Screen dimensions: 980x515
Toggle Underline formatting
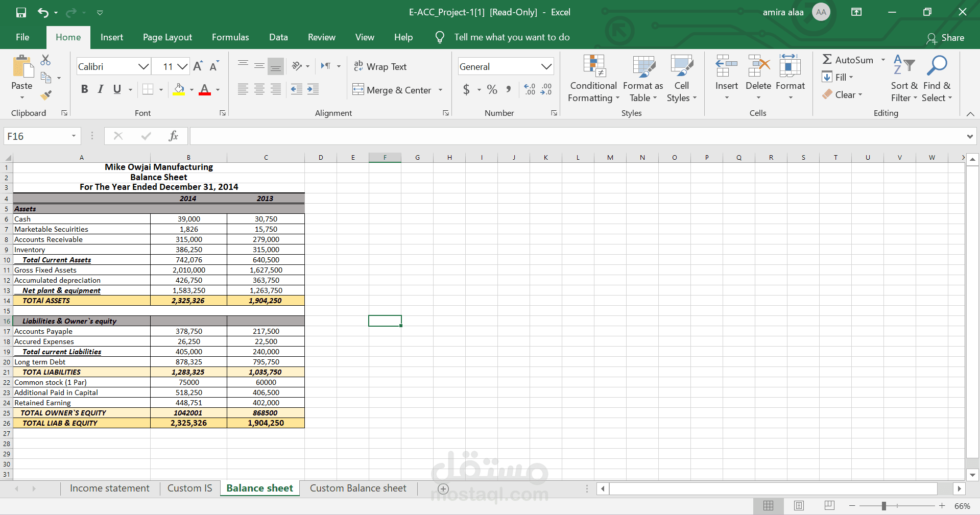pos(117,89)
